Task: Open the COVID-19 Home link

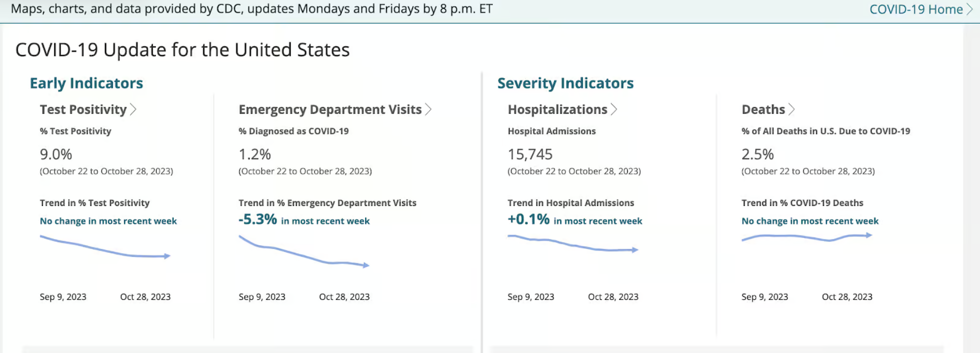Action: [x=915, y=9]
